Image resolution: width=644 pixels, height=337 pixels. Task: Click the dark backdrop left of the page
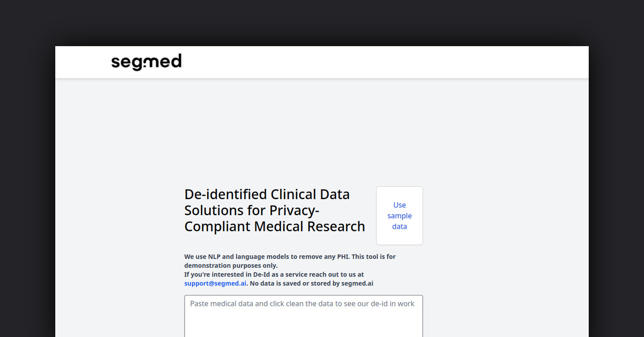click(27, 188)
